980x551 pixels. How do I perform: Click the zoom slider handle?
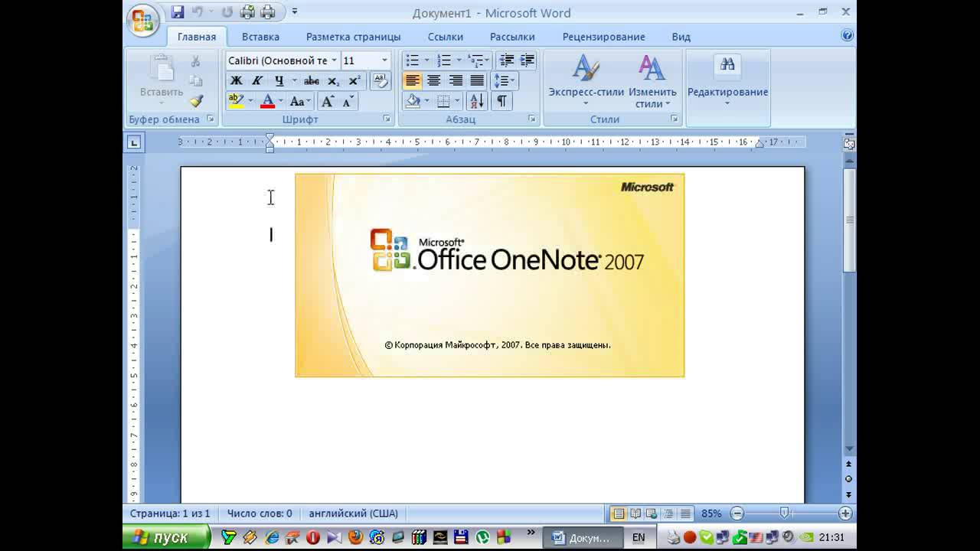(x=784, y=514)
